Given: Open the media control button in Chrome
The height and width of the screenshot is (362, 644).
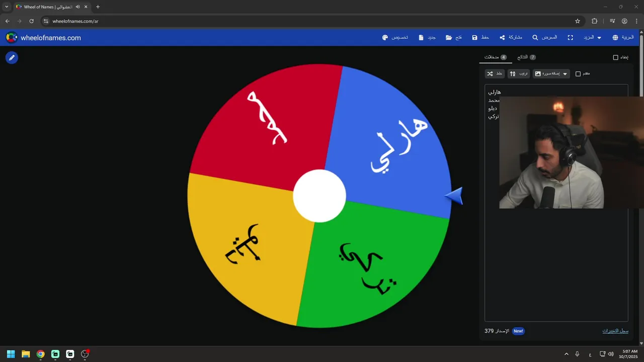Looking at the screenshot, I should click(612, 21).
